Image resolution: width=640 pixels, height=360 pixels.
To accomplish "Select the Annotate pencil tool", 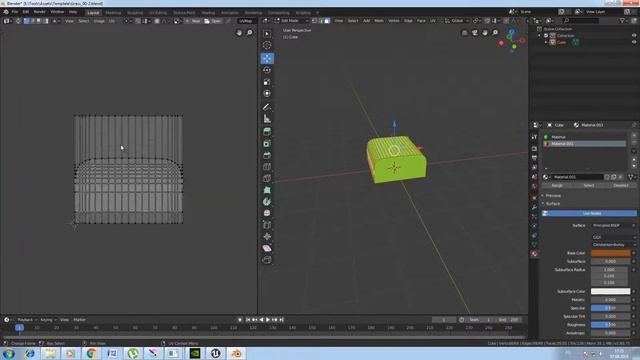I will (267, 107).
